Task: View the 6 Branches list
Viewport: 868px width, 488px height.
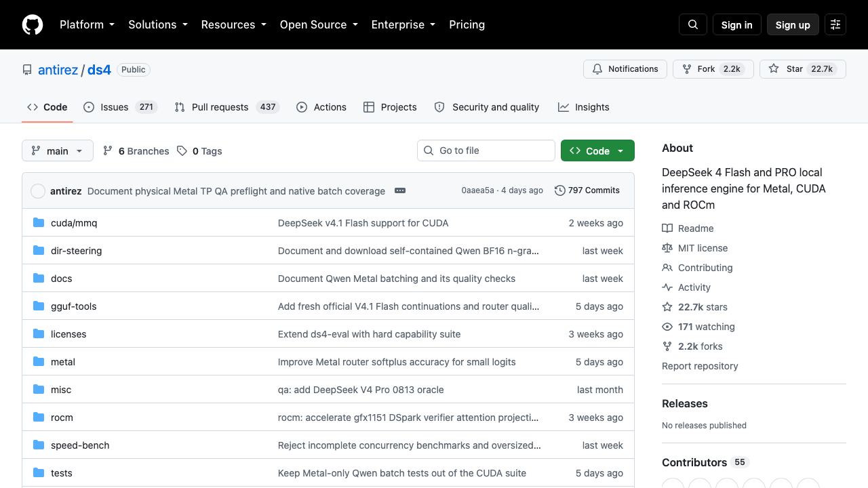Action: (x=136, y=151)
